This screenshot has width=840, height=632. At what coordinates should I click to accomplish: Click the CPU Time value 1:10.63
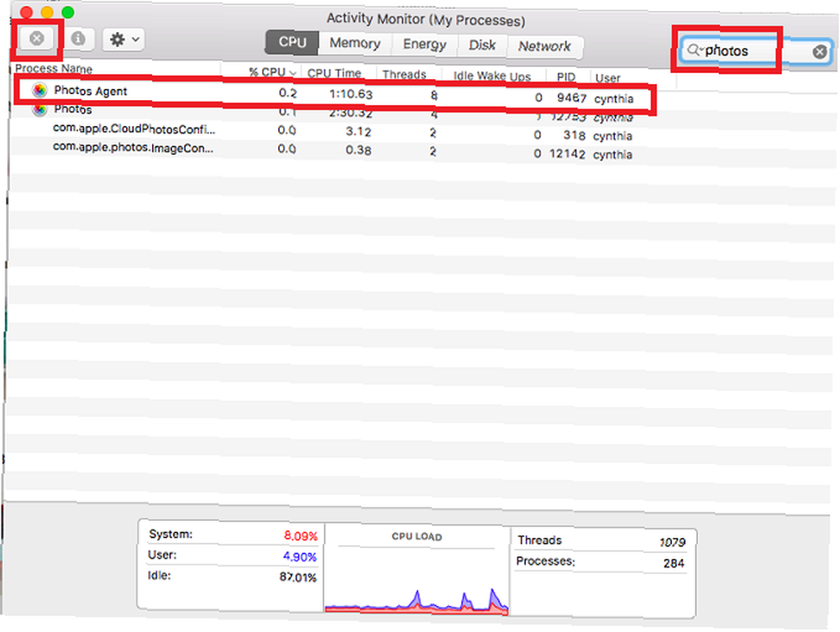350,94
